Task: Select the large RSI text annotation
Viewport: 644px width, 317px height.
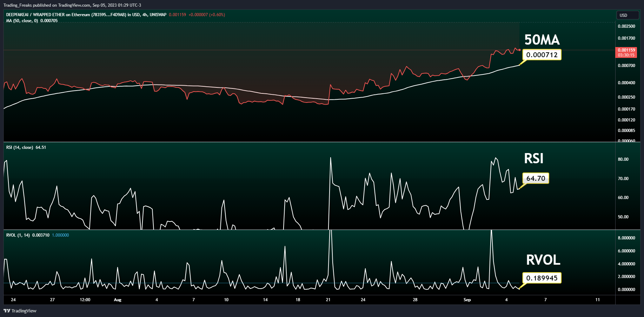Action: (x=534, y=158)
